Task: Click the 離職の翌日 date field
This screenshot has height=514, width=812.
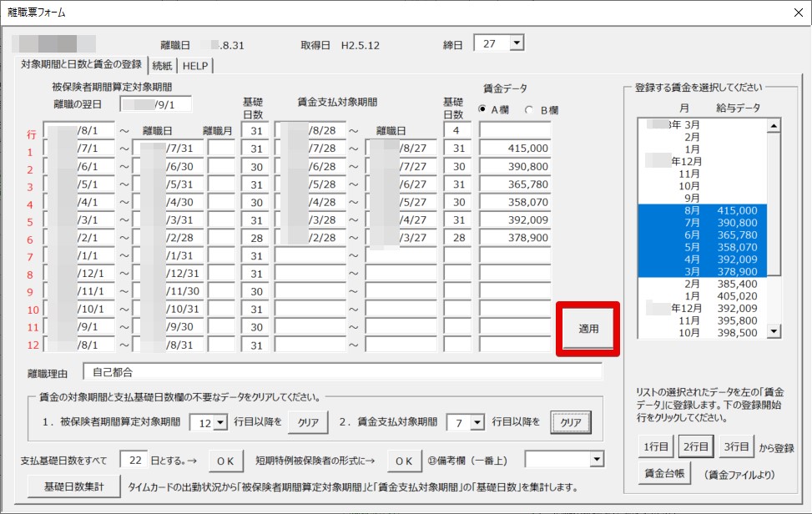Action: (x=156, y=104)
